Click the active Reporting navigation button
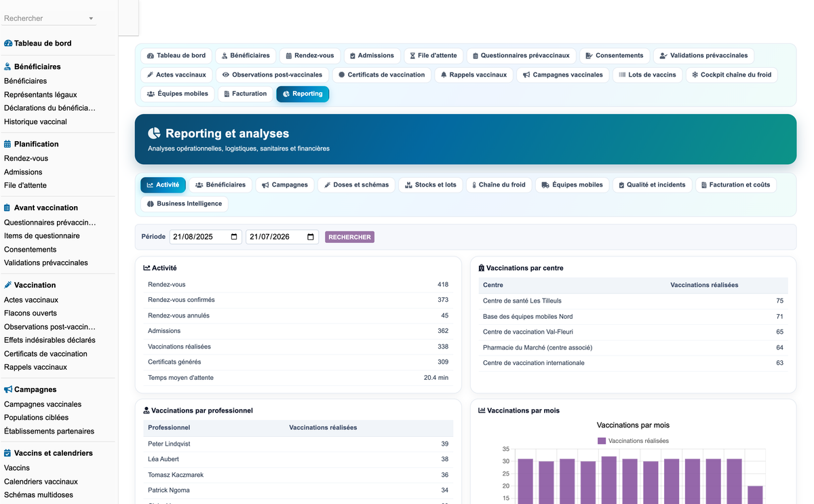This screenshot has height=504, width=814. pyautogui.click(x=303, y=94)
